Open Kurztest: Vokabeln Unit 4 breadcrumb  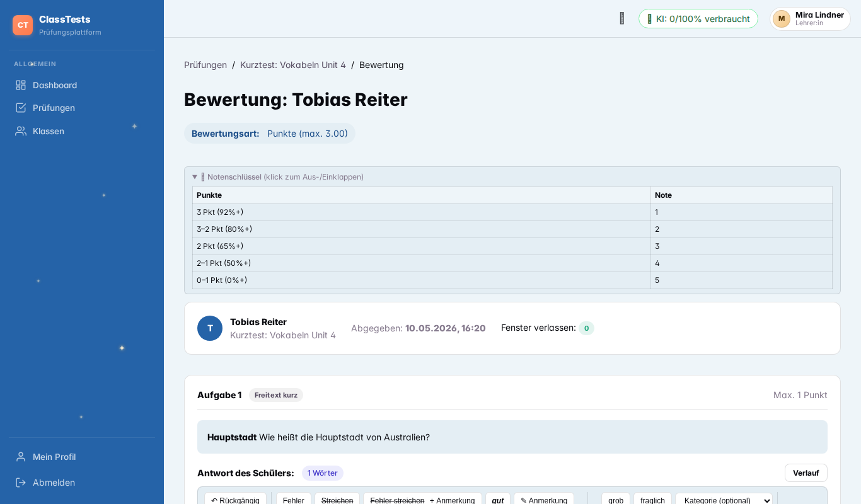[x=293, y=65]
